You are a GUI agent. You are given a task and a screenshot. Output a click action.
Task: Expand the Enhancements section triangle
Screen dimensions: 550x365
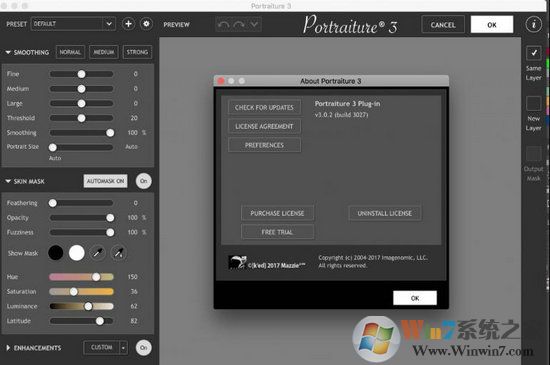pos(8,348)
